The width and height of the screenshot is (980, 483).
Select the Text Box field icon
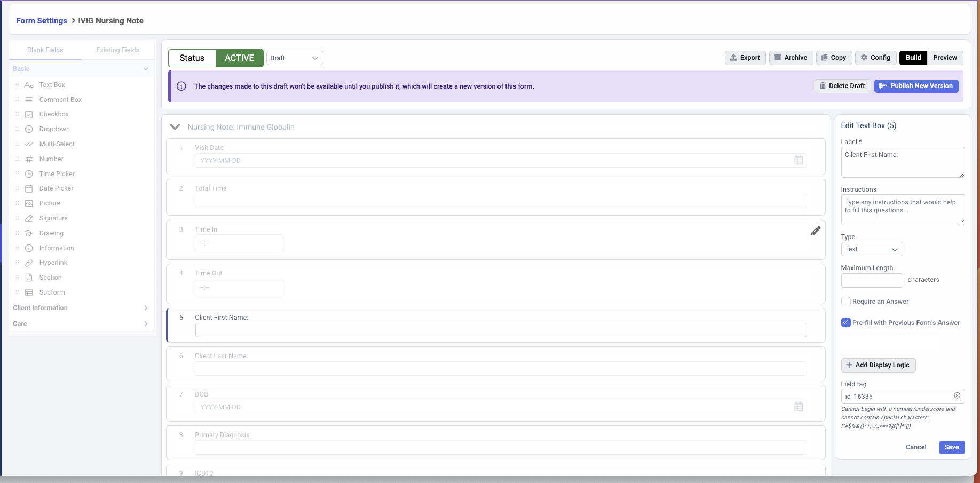point(29,85)
